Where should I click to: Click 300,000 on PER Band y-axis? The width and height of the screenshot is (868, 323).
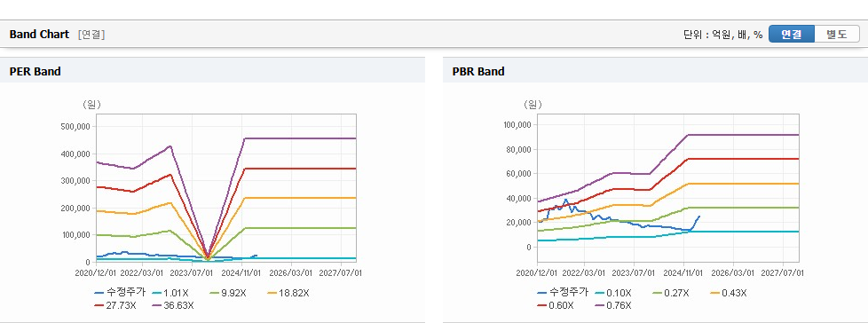coord(75,181)
